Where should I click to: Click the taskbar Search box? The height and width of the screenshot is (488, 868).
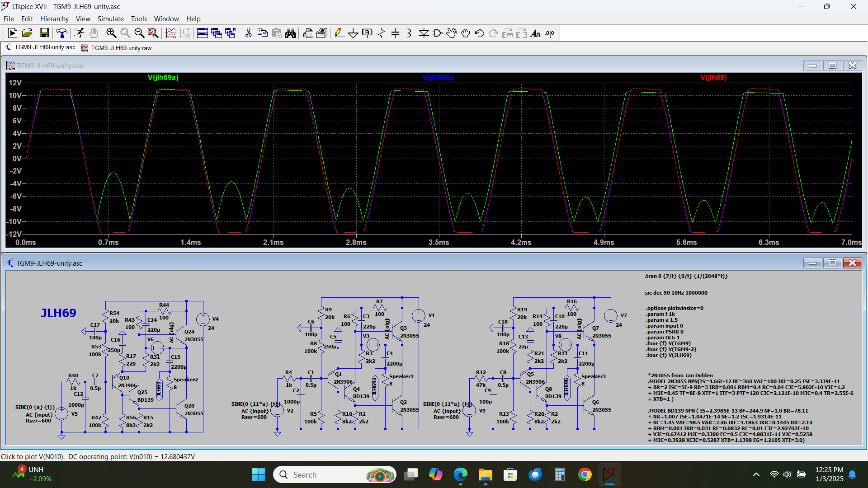click(x=335, y=474)
